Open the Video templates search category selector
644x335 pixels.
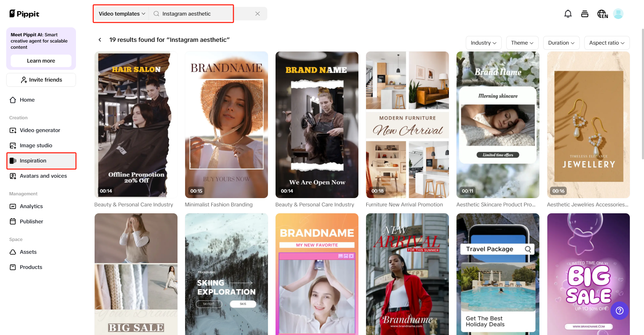120,13
